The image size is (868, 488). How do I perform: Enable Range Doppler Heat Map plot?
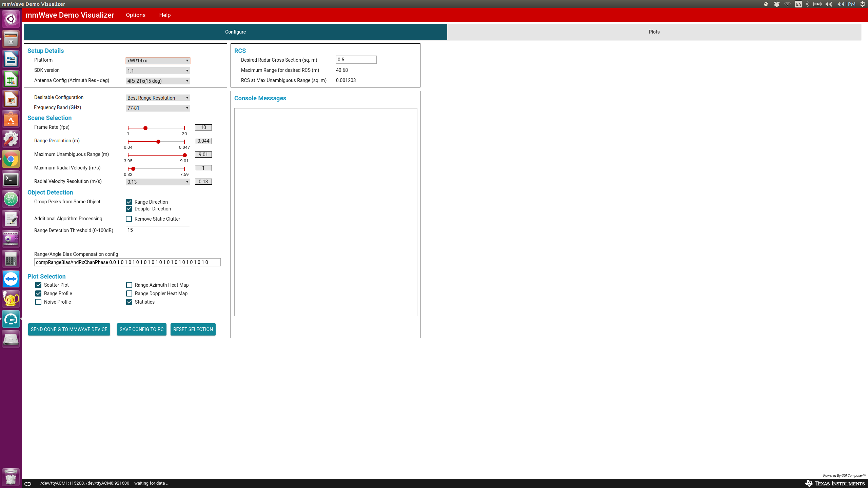coord(129,293)
